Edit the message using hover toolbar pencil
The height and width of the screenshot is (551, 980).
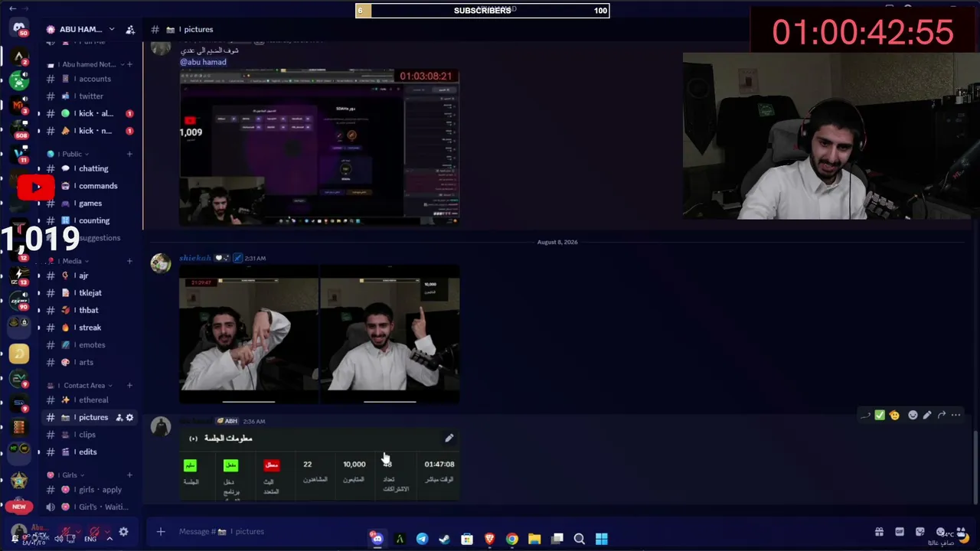click(x=927, y=416)
